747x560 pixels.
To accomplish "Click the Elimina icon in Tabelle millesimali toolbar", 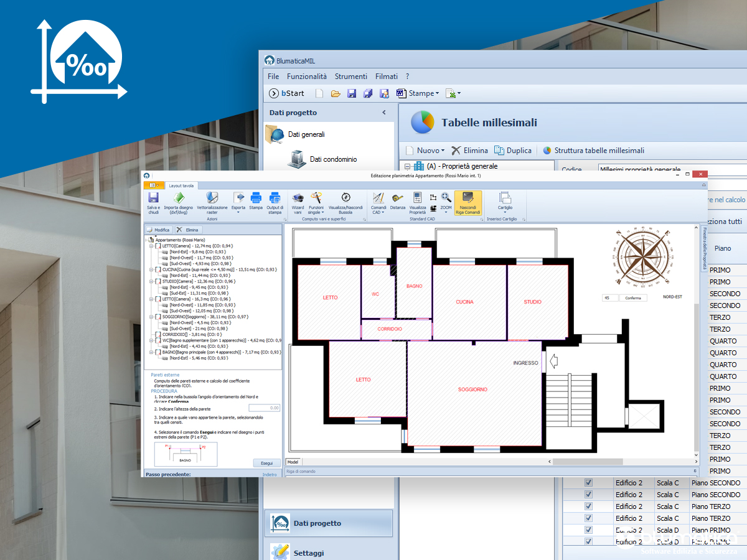I will [456, 151].
